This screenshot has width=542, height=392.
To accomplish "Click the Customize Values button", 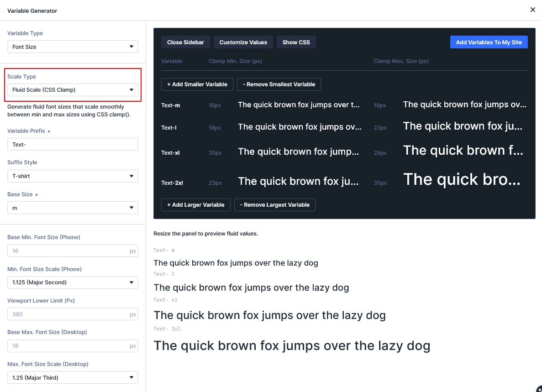I will [x=243, y=42].
